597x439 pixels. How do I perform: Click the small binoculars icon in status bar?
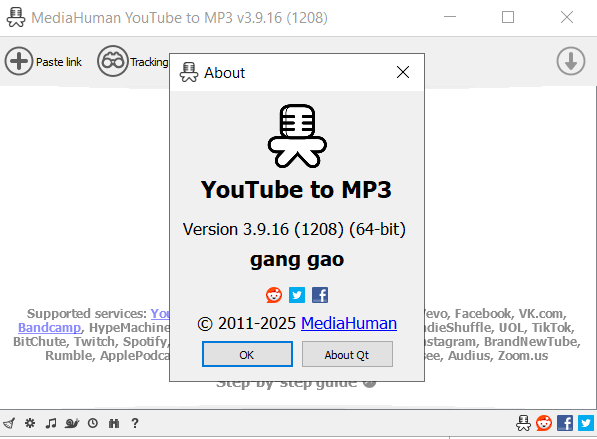(114, 423)
